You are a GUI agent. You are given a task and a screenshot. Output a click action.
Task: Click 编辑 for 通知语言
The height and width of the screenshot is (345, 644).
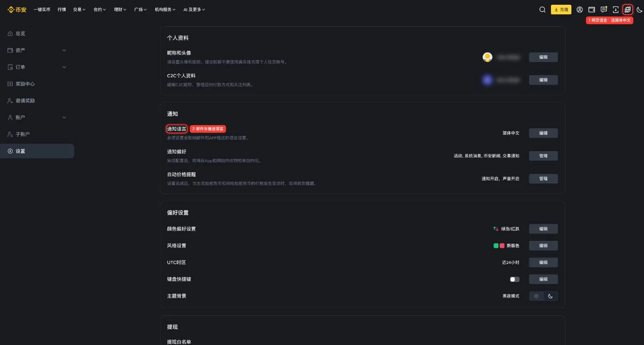point(543,133)
